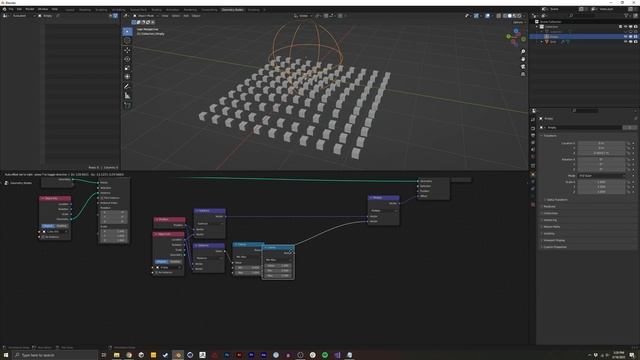This screenshot has height=360, width=640.
Task: Click Relative button on Empty Object Info node
Action: (175, 262)
